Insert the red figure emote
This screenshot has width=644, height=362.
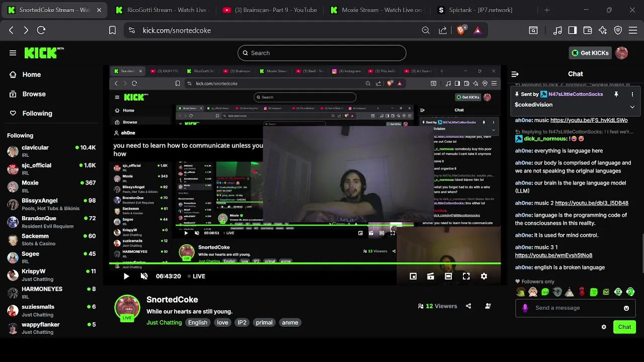pos(582,292)
